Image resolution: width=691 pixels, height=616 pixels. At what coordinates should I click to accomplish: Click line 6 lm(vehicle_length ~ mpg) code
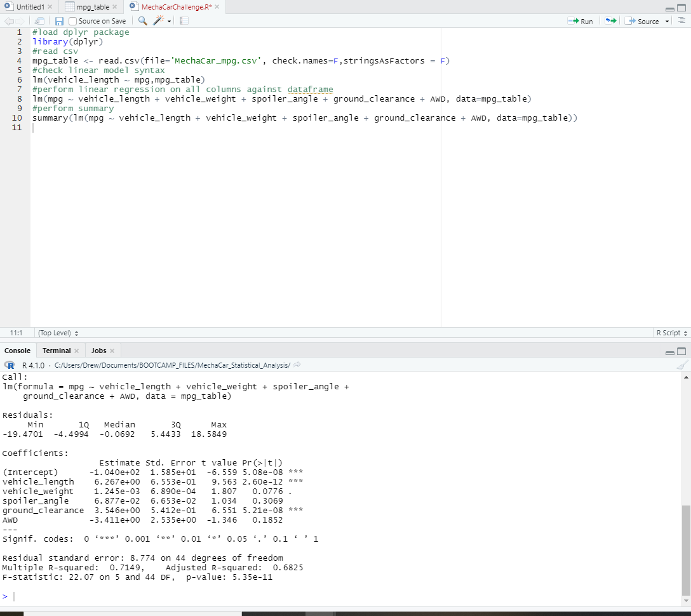click(119, 80)
